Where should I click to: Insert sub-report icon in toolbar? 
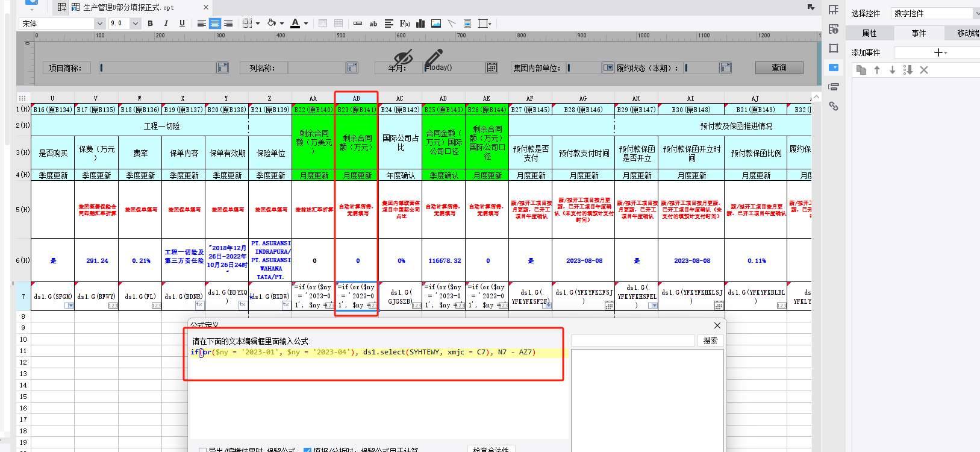(x=467, y=24)
